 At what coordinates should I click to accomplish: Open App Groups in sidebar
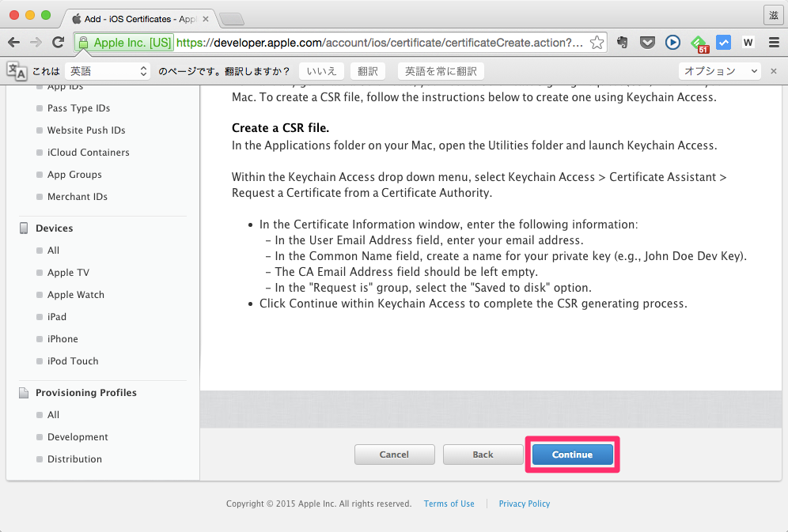click(74, 174)
